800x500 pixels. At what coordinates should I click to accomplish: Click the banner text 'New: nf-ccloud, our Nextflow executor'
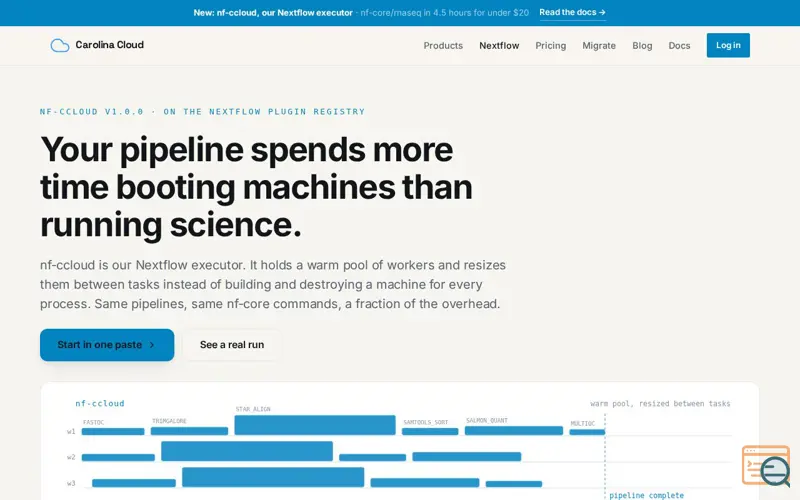coord(273,13)
